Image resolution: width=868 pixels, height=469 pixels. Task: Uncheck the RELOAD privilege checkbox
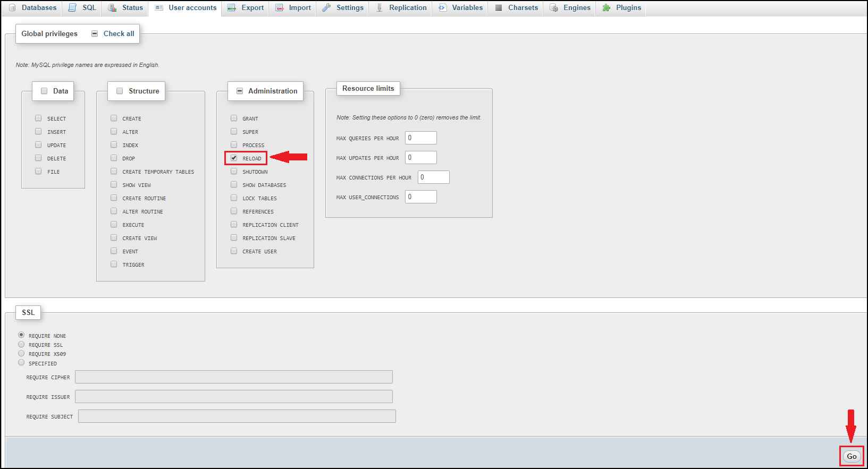(x=234, y=158)
